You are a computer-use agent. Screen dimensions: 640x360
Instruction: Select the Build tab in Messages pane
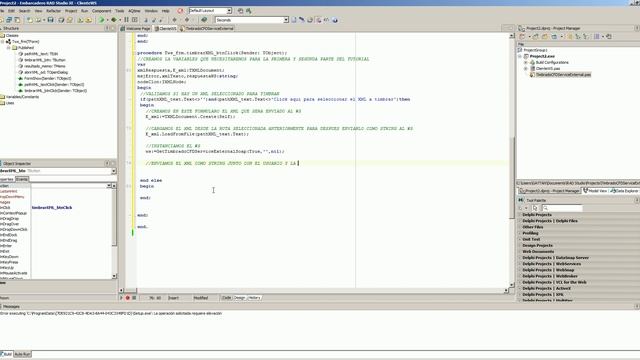pos(7,354)
